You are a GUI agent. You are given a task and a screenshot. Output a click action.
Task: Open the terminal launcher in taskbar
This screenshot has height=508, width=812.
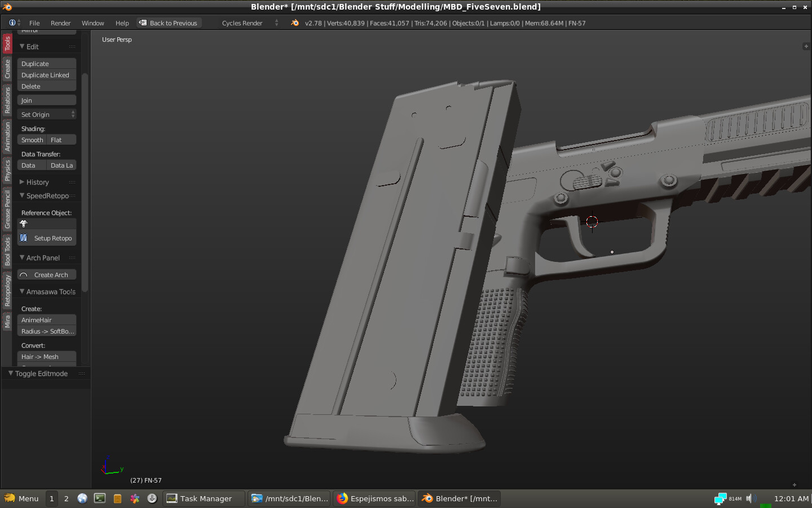100,498
